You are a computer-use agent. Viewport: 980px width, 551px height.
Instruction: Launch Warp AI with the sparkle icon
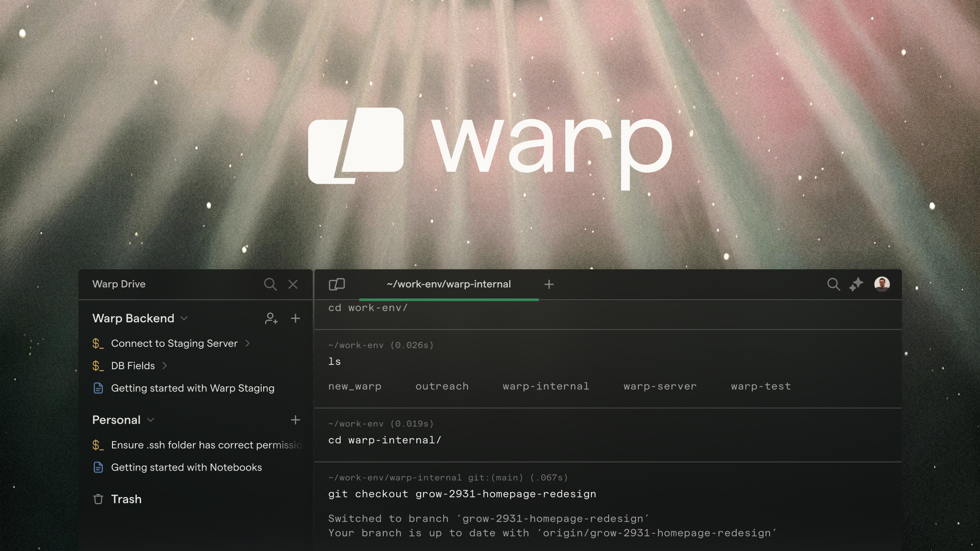coord(857,284)
